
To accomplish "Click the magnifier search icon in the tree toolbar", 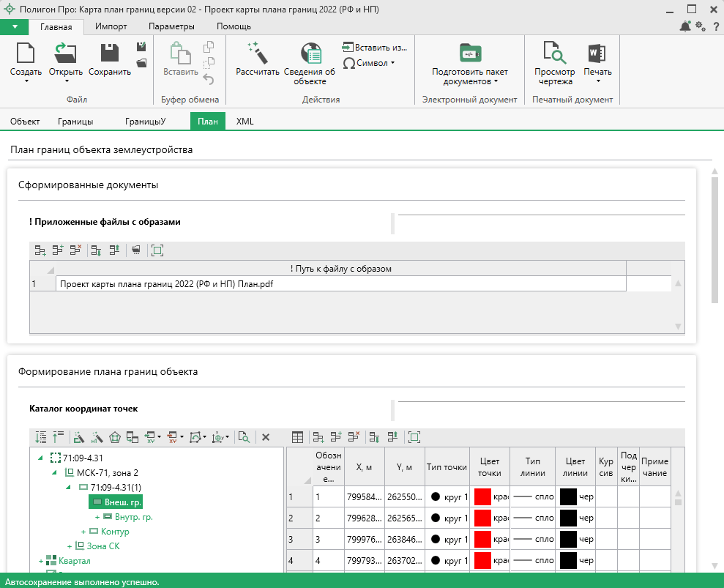I will click(244, 437).
